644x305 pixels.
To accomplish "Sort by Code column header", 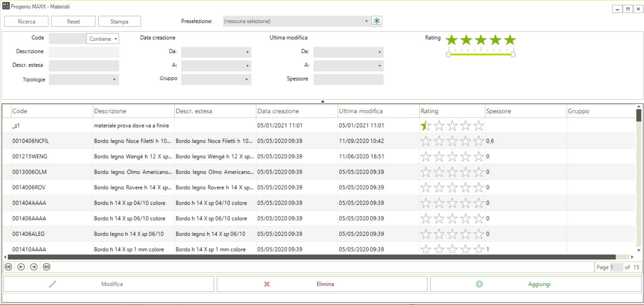I will pos(52,111).
